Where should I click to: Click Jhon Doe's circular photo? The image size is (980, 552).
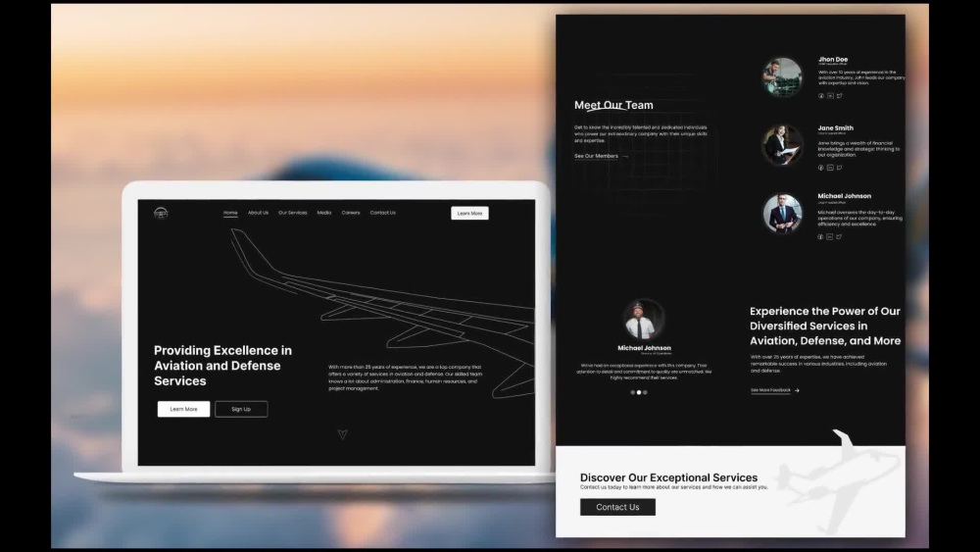click(x=782, y=76)
